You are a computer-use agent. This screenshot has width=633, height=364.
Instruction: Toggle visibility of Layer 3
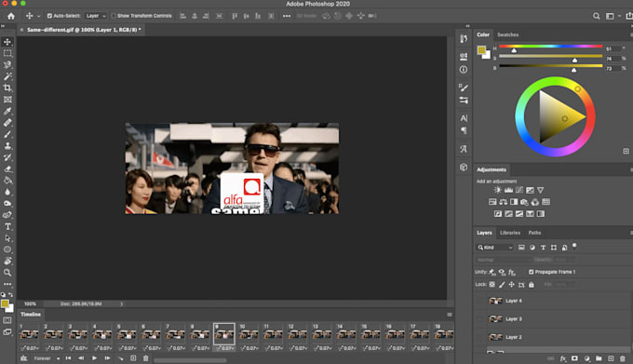pyautogui.click(x=480, y=318)
